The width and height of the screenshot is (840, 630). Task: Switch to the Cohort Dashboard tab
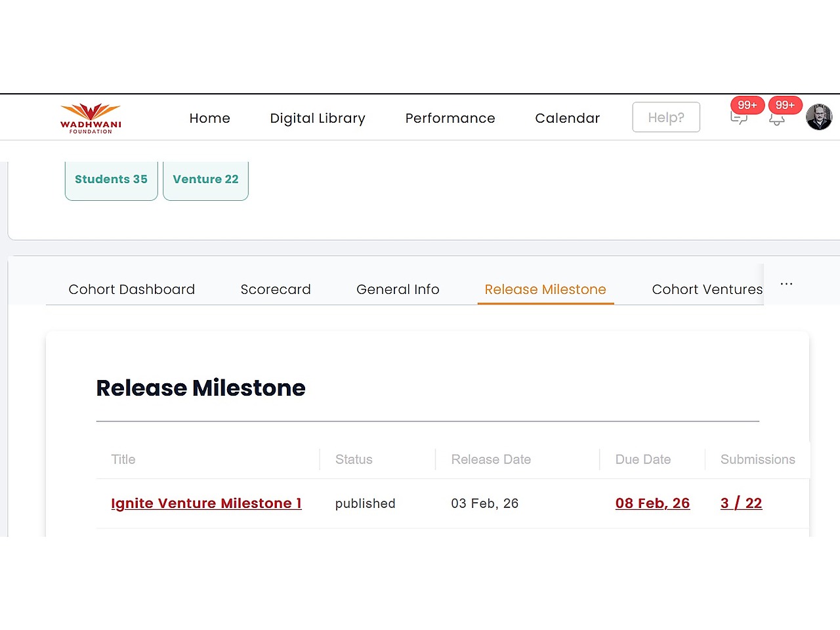pos(132,289)
